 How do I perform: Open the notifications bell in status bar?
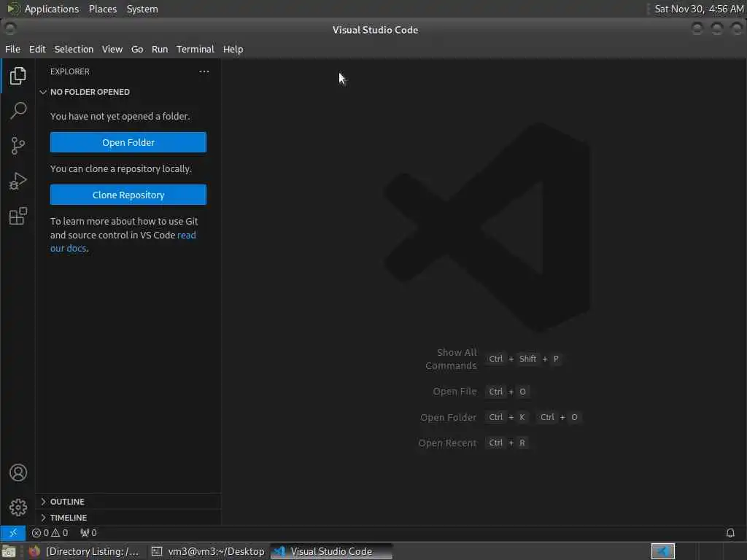[x=729, y=533]
